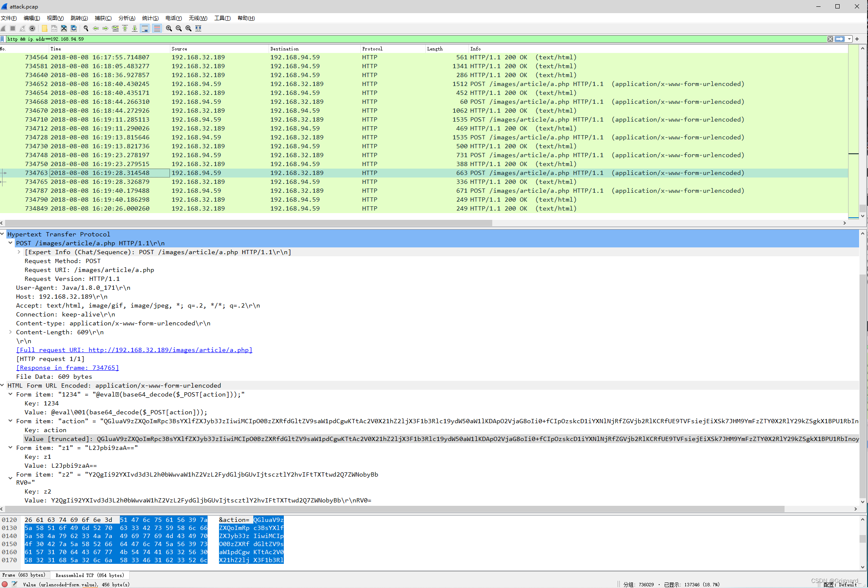
Task: Start a new packet capture
Action: pos(3,28)
